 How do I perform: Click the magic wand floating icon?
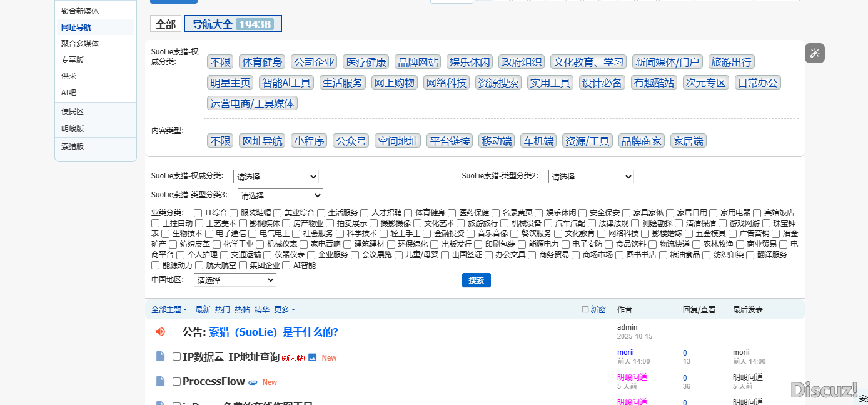(x=814, y=53)
